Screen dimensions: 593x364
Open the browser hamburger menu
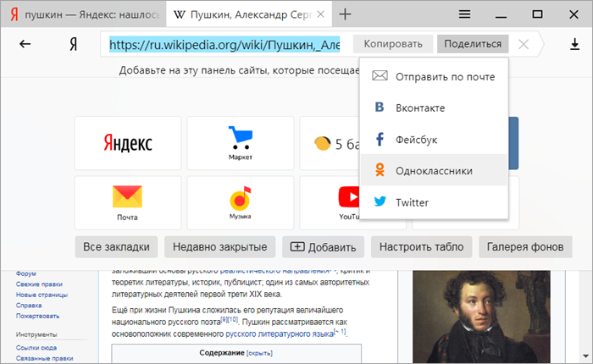coord(464,14)
